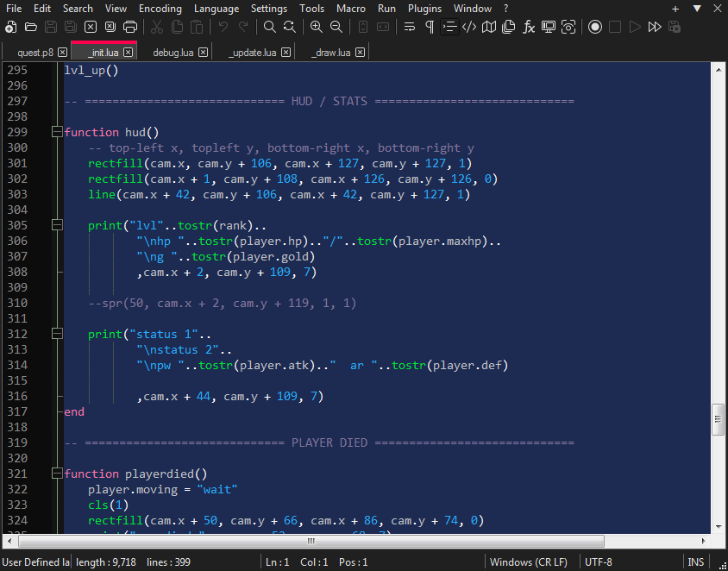Open the Document Map panel
Image resolution: width=728 pixels, height=571 pixels.
(x=489, y=27)
